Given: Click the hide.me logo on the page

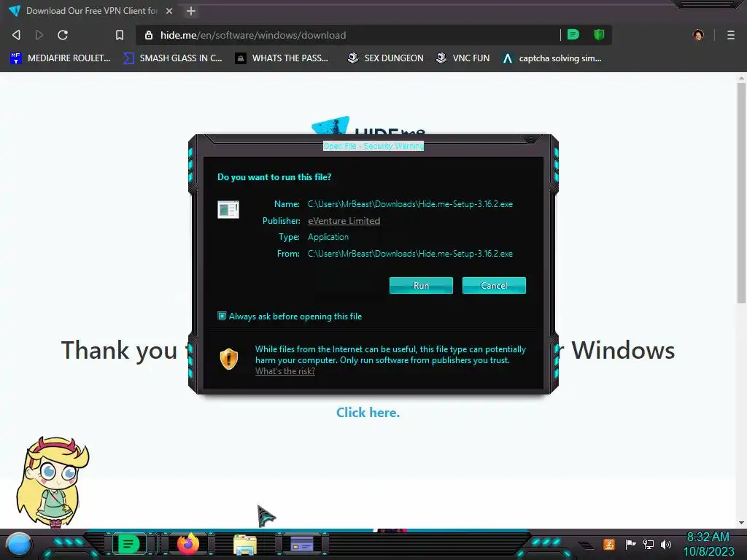Looking at the screenshot, I should pos(368,125).
